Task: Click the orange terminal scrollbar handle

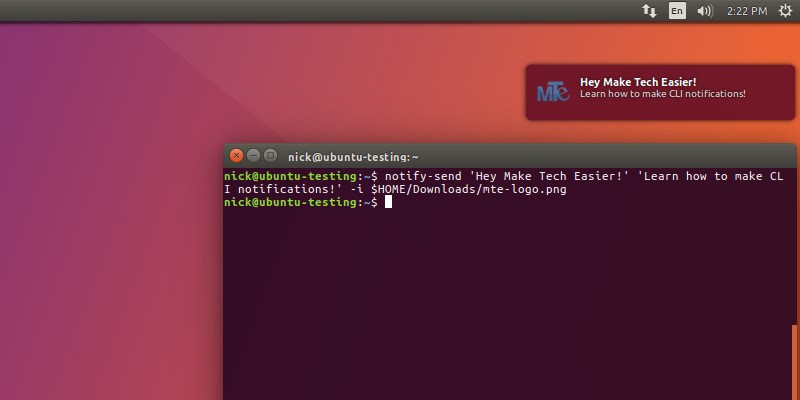Action: click(794, 363)
